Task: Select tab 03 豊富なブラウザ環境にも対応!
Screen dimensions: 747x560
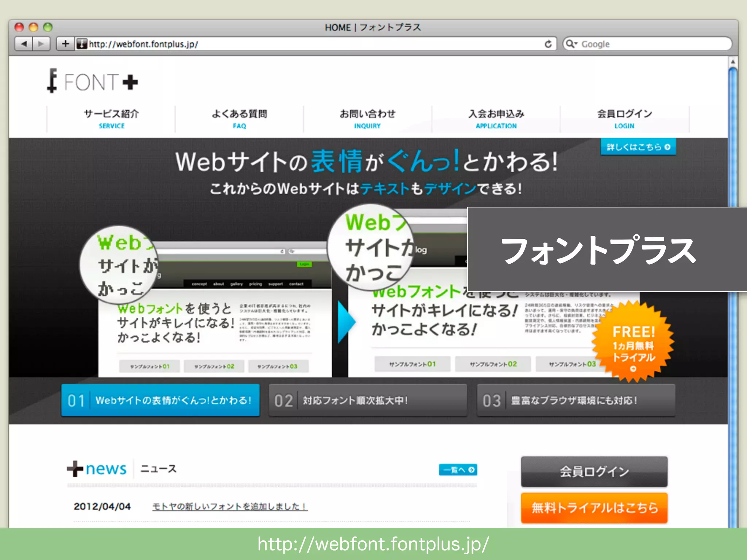Action: point(576,400)
